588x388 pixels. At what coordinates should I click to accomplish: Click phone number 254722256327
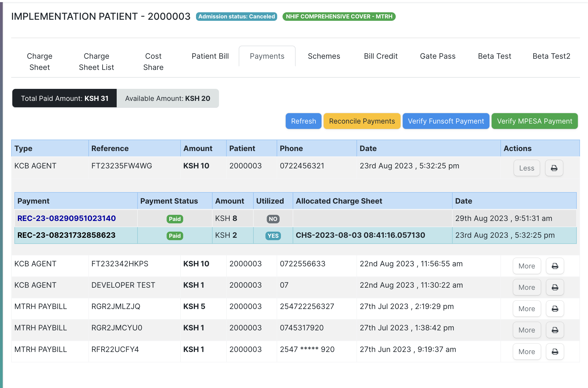click(x=307, y=306)
